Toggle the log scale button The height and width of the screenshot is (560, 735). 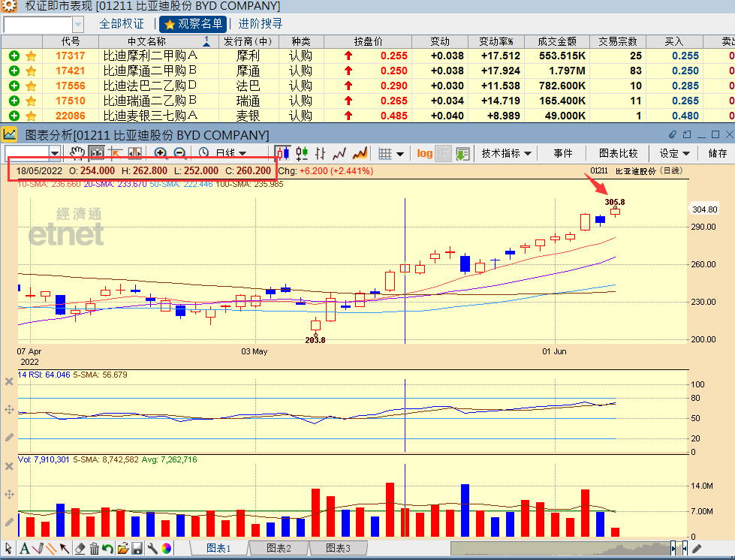pos(425,153)
